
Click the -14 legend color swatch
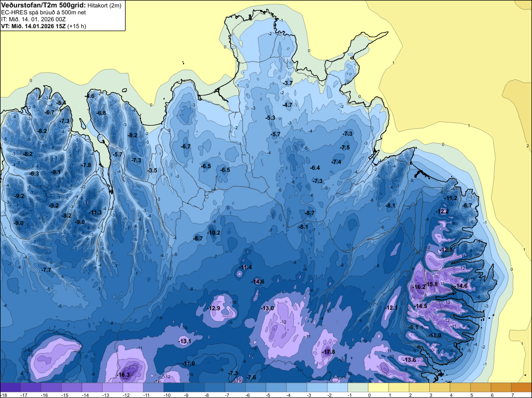click(92, 387)
